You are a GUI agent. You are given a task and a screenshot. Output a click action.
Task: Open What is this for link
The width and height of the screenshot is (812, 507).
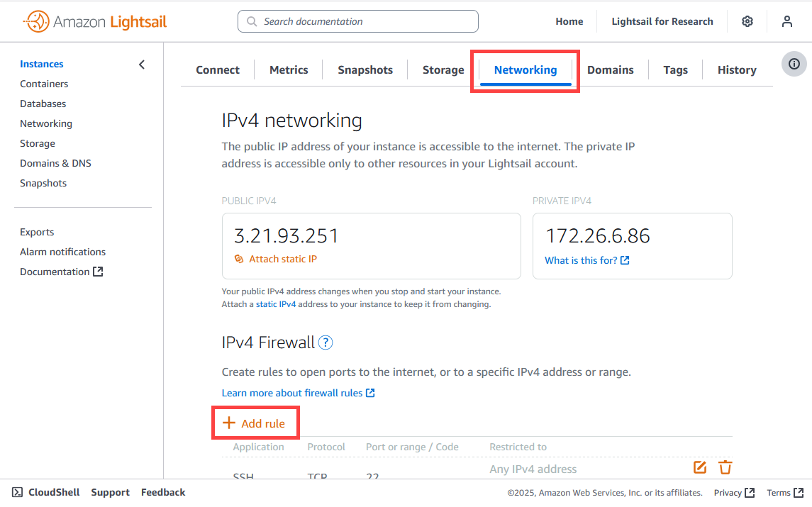586,260
